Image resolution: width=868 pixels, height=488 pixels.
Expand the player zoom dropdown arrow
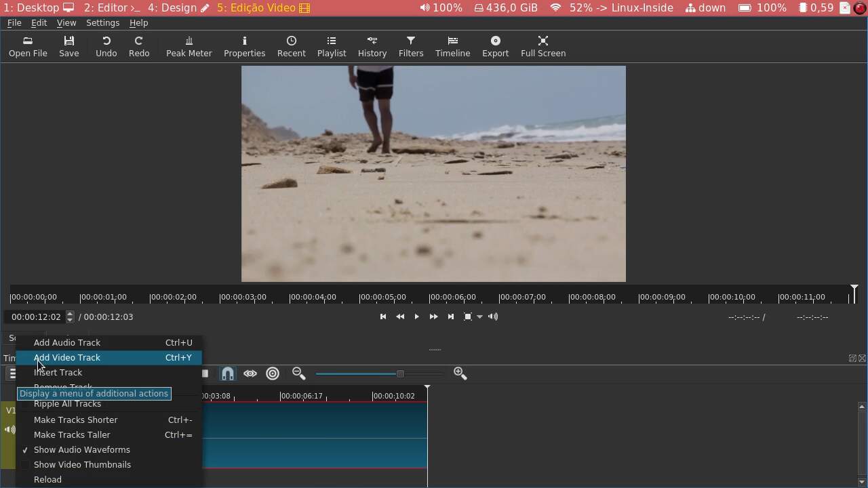click(479, 317)
